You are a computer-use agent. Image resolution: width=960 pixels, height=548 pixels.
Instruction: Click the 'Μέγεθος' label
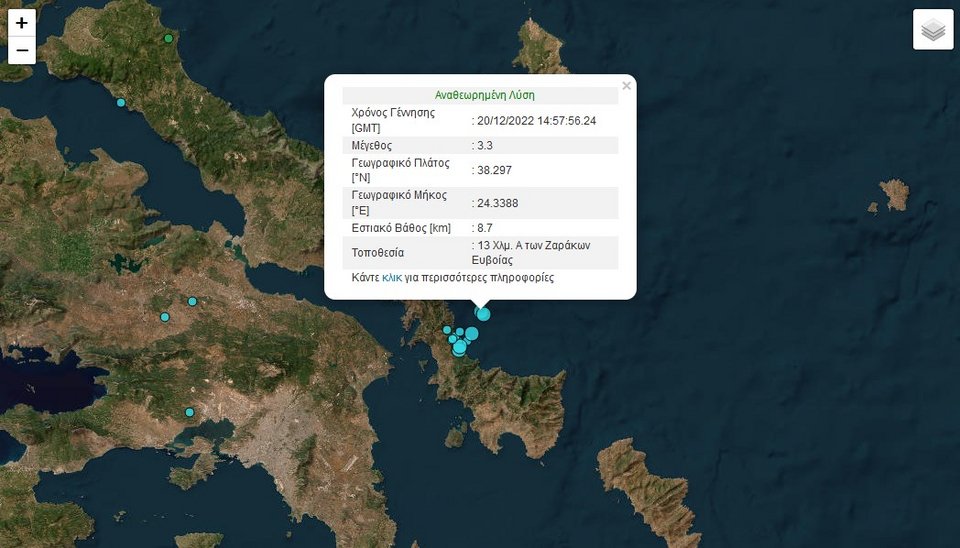click(x=372, y=146)
